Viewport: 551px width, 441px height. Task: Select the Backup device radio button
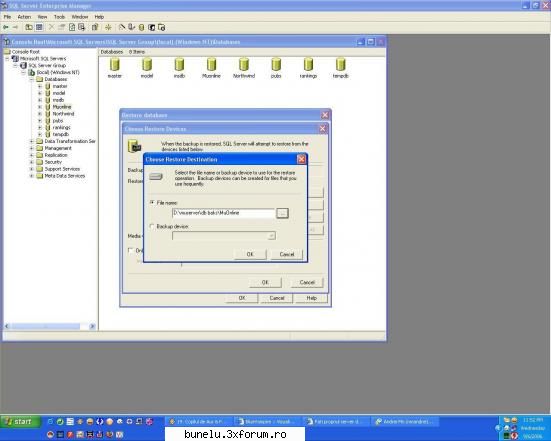[x=152, y=226]
